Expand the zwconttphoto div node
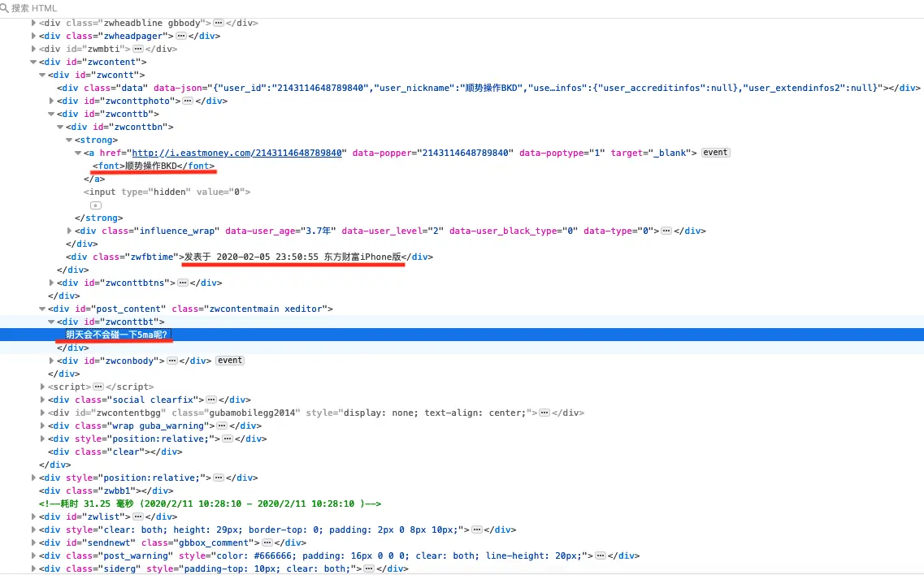The width and height of the screenshot is (924, 575). point(51,101)
